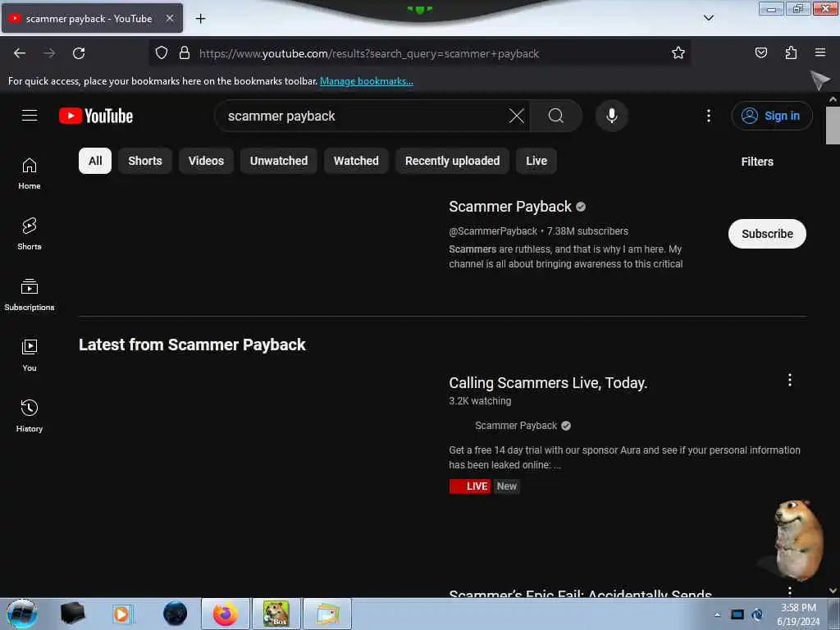The height and width of the screenshot is (630, 840).
Task: Click the Manage bookmarks link
Action: tap(367, 81)
